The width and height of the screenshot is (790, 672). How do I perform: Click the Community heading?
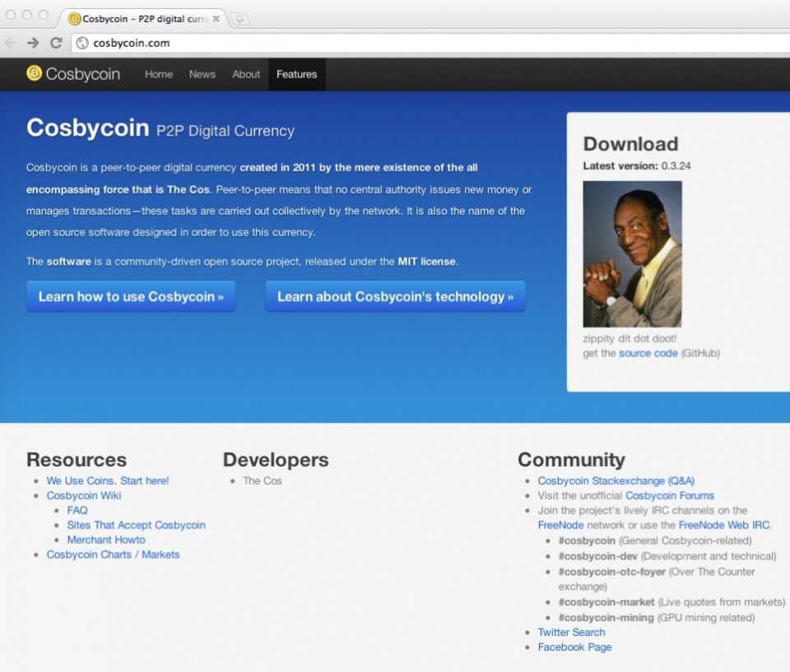(571, 460)
